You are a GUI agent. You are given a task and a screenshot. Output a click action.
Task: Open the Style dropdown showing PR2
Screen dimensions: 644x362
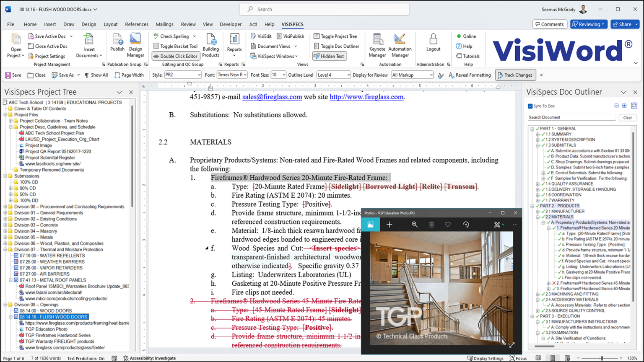point(183,75)
